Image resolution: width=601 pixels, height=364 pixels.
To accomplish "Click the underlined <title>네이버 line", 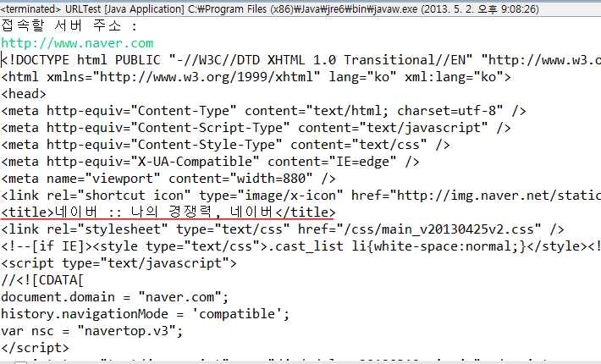I will (x=168, y=212).
